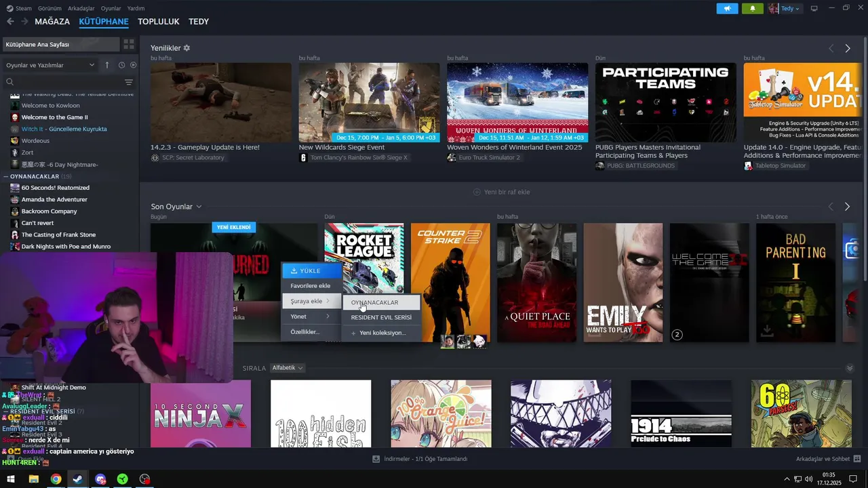Open Arkadaşlar ve Sohbet panel
This screenshot has height=488, width=868.
(828, 459)
